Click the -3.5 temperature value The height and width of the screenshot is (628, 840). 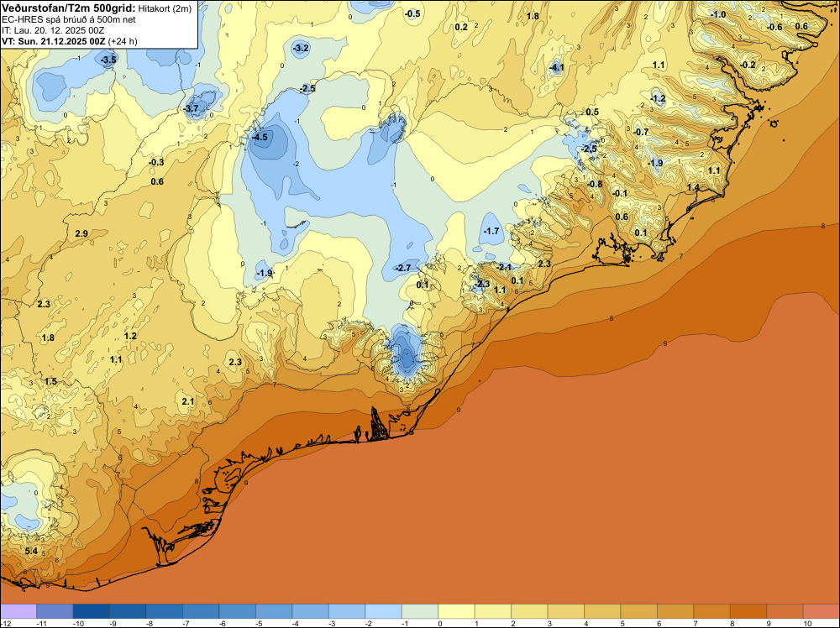[x=108, y=60]
